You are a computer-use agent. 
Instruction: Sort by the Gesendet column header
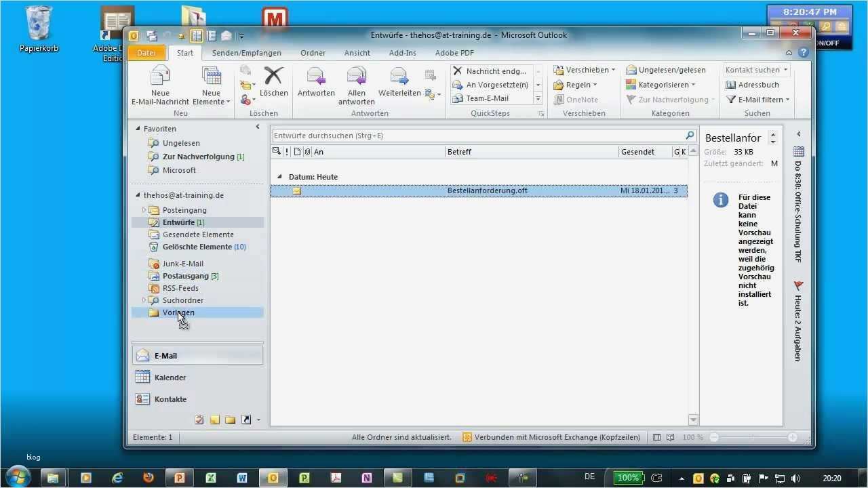[645, 152]
